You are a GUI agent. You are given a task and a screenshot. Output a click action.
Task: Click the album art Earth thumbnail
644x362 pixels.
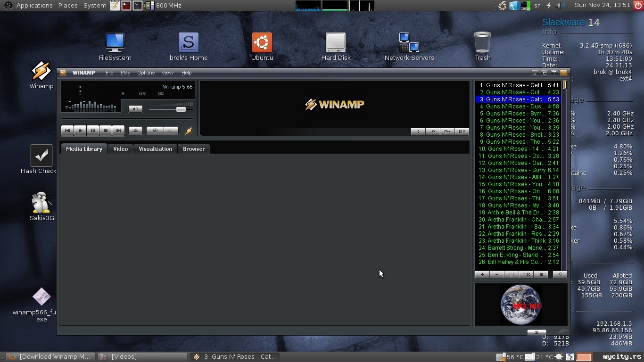click(x=521, y=304)
